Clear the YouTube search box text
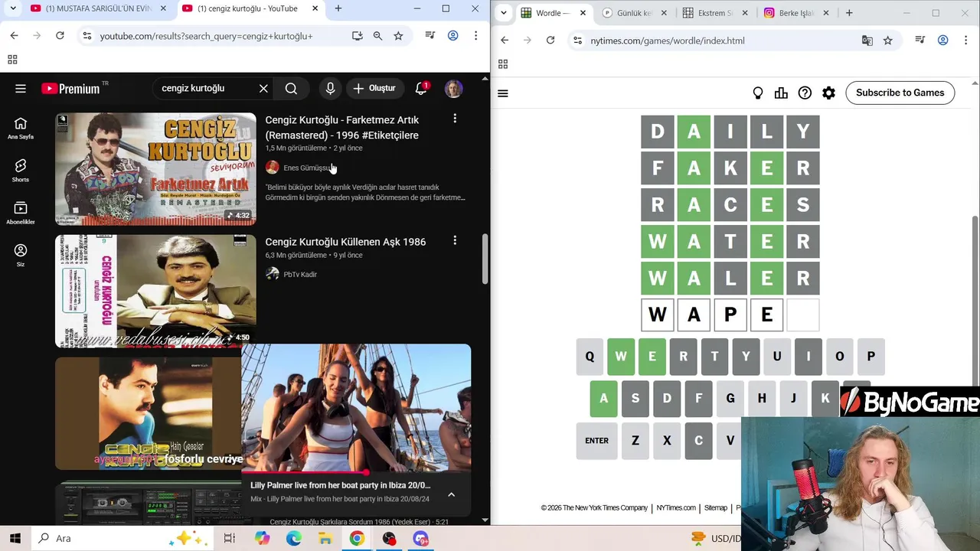The width and height of the screenshot is (980, 551). (263, 89)
